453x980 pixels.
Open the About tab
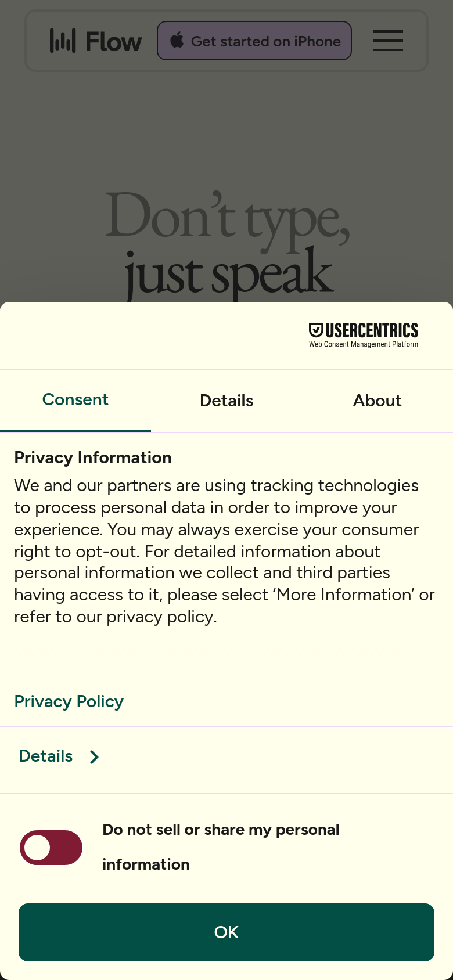(x=378, y=401)
